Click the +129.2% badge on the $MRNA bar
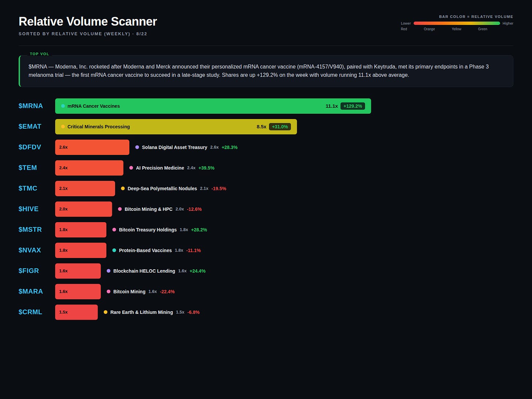Screen dimensions: 532x399 (353, 106)
